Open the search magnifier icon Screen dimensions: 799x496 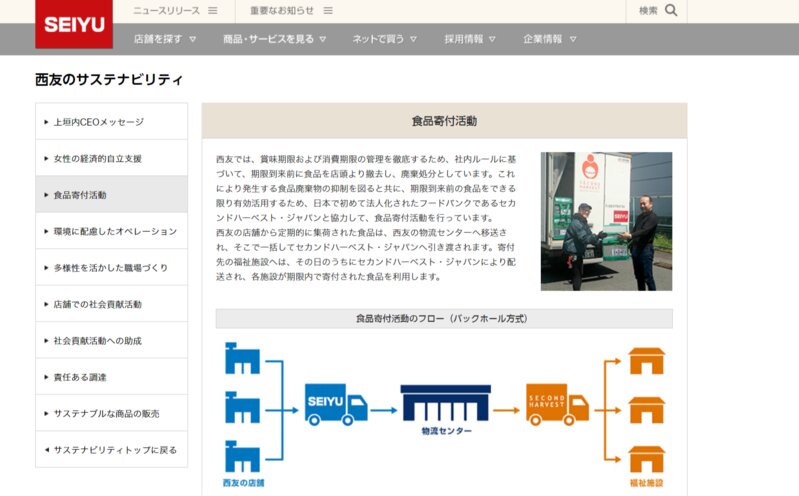tap(671, 10)
